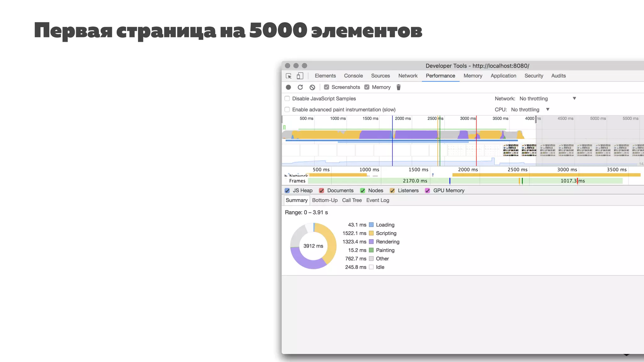Viewport: 644px width, 362px height.
Task: Click the 15.2 ms Painting value
Action: tap(357, 250)
